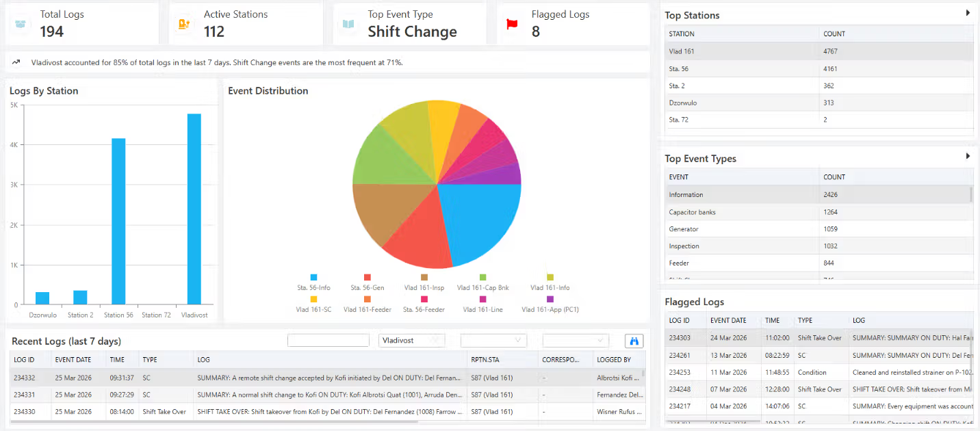This screenshot has height=431, width=980.
Task: Click the COUNT header in Top Event Types
Action: tap(896, 177)
